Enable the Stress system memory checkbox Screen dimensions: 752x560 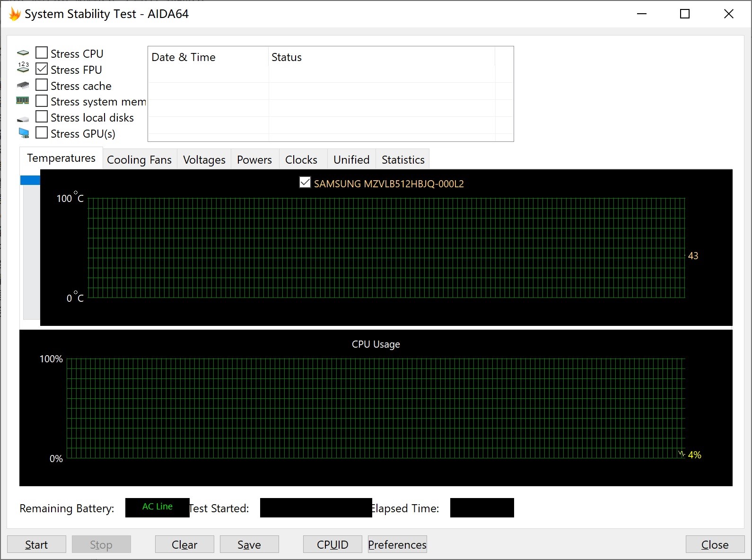click(x=42, y=101)
